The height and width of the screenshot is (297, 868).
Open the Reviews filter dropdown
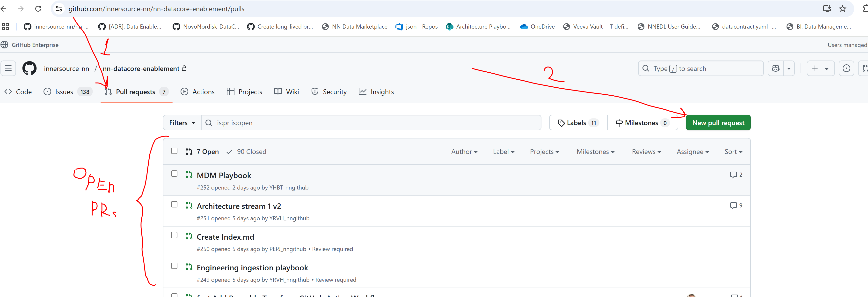point(646,152)
